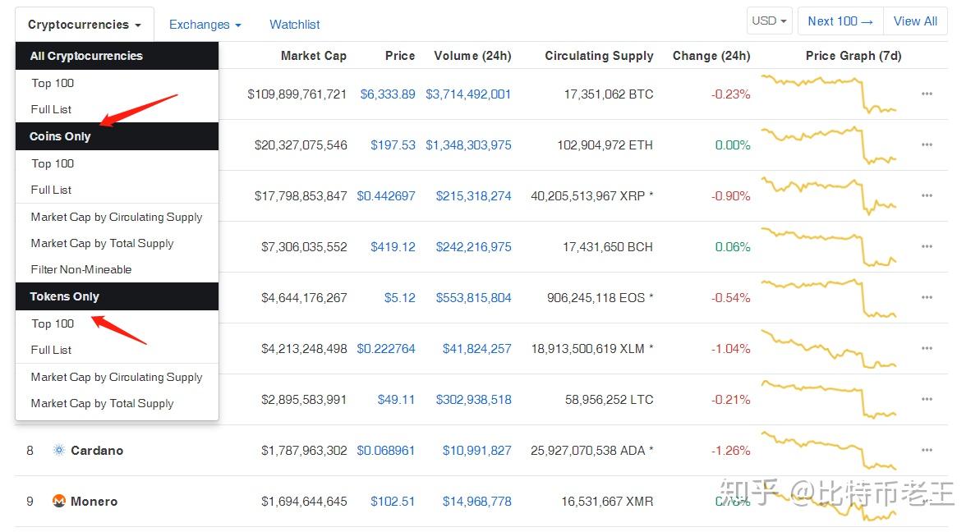The width and height of the screenshot is (980, 532).
Task: Open the USD currency dropdown
Action: (x=769, y=20)
